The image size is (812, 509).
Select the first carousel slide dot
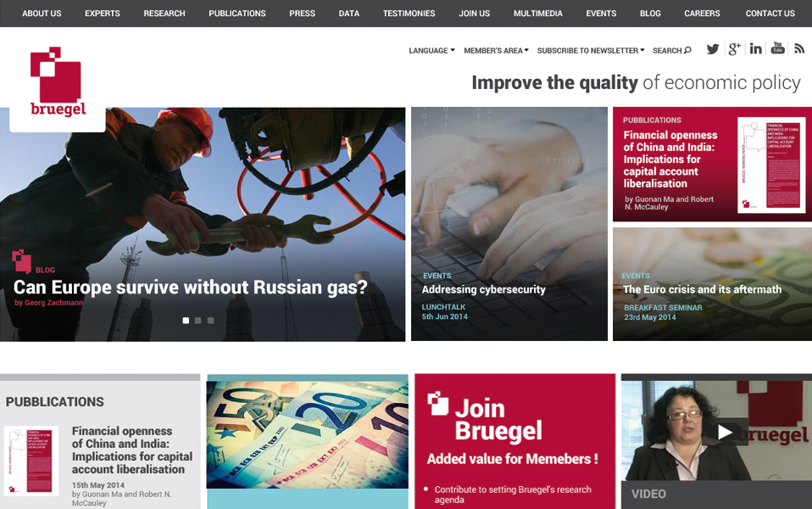click(186, 321)
